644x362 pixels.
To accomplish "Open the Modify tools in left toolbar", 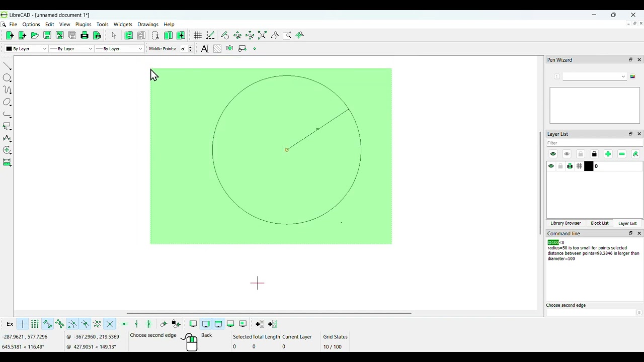I will [7, 150].
